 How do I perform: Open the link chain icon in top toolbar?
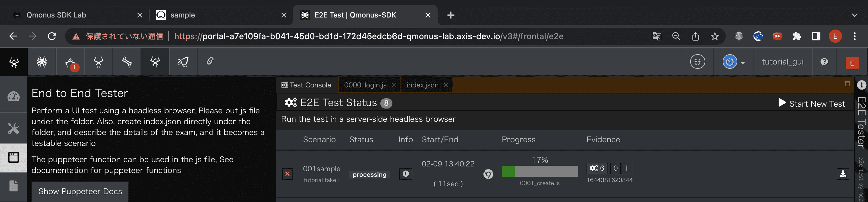coord(210,62)
